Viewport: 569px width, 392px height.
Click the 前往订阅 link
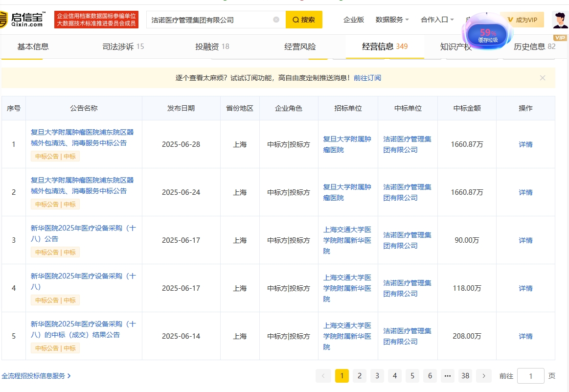click(367, 78)
